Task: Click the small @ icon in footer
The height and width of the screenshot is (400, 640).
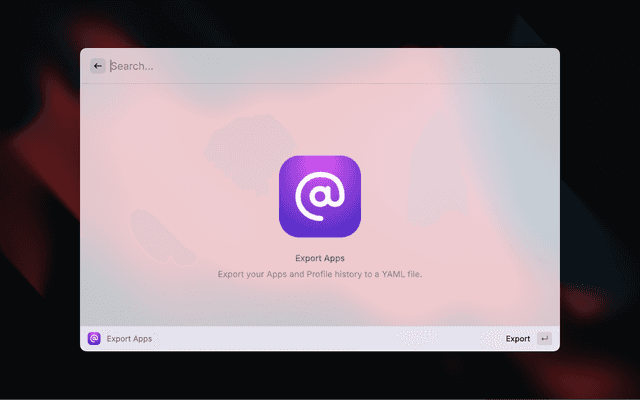Action: 94,339
